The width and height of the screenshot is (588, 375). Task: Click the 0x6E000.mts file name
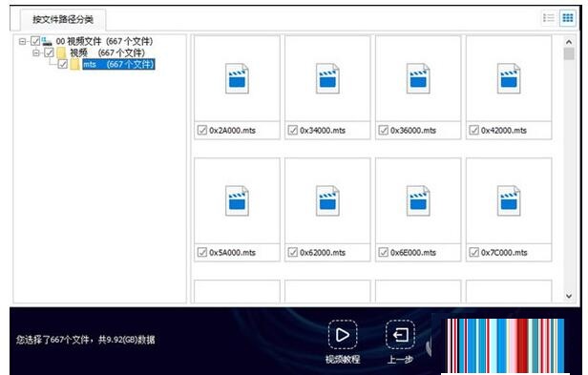pos(413,253)
